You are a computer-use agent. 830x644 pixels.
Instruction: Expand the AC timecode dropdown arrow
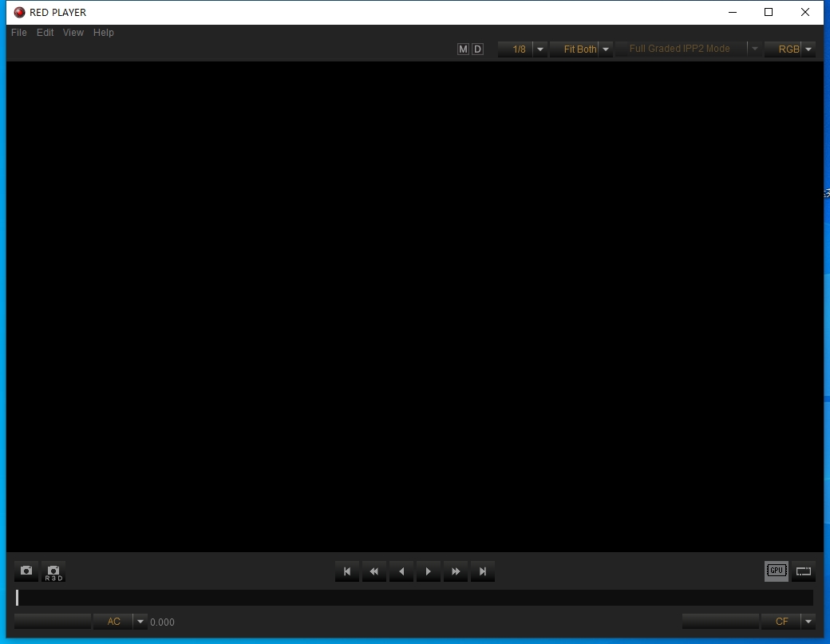point(140,622)
